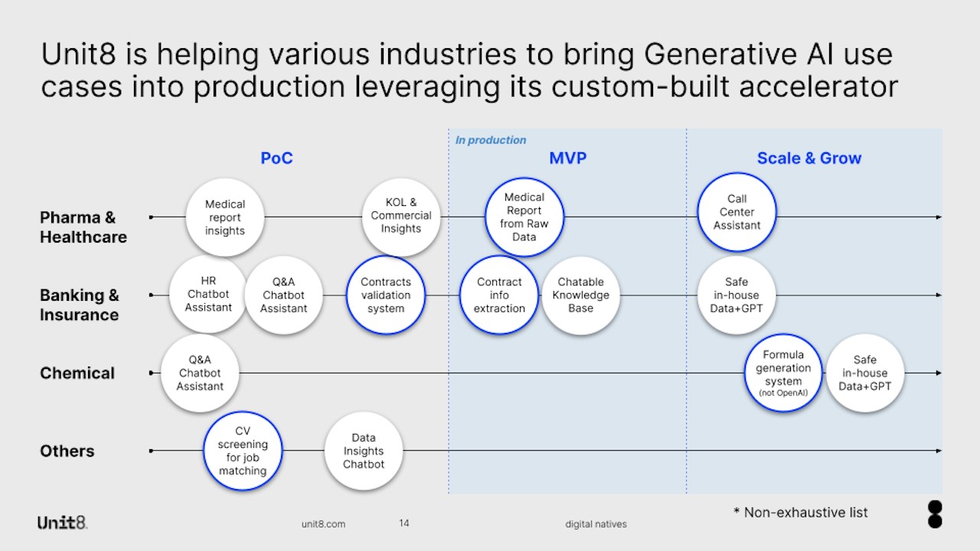Screen dimensions: 980x551
Task: Select the Contract info extraction circle
Action: tap(499, 295)
